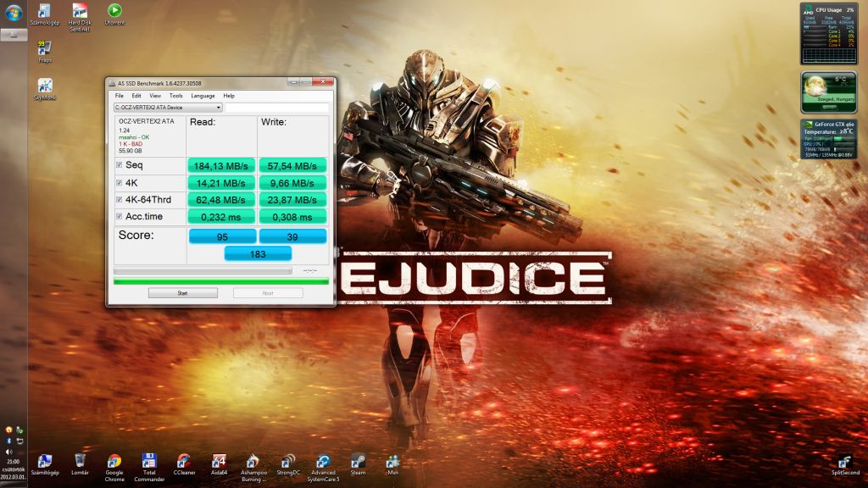Click the 55,90 GB capacity text

click(x=130, y=151)
